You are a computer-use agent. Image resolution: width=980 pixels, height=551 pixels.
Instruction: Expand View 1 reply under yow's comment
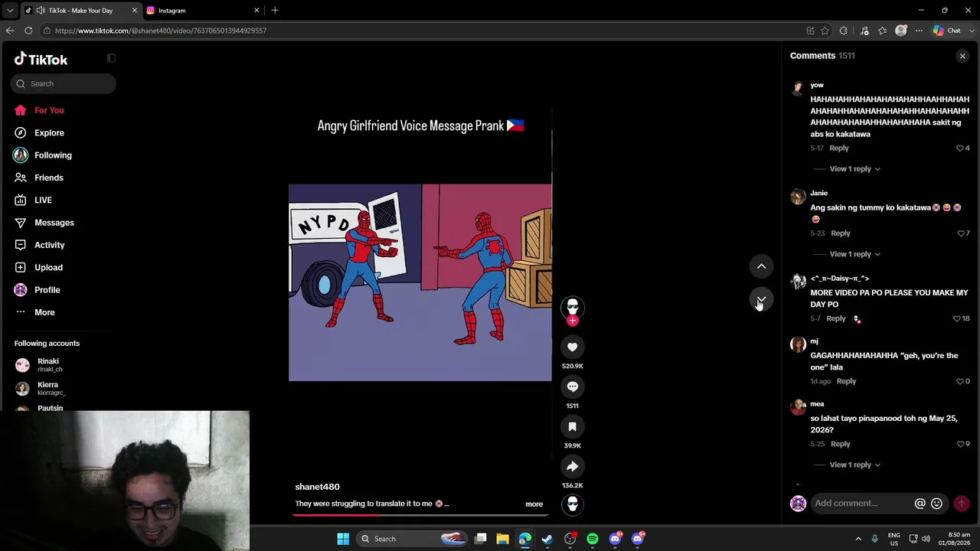tap(854, 169)
